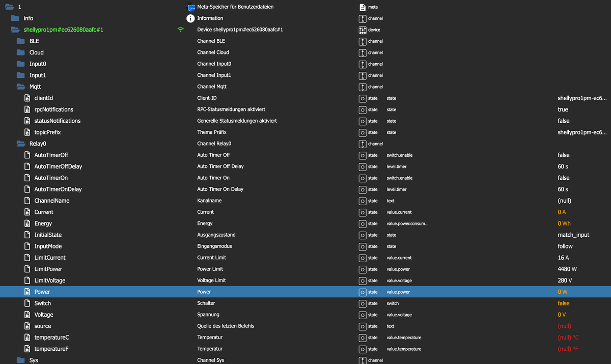Expand the Sys folder

[x=20, y=360]
